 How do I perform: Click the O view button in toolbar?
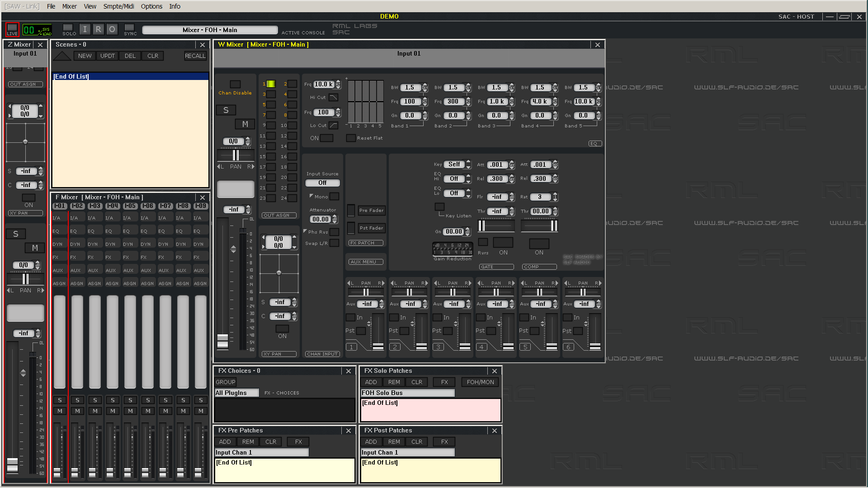[112, 30]
